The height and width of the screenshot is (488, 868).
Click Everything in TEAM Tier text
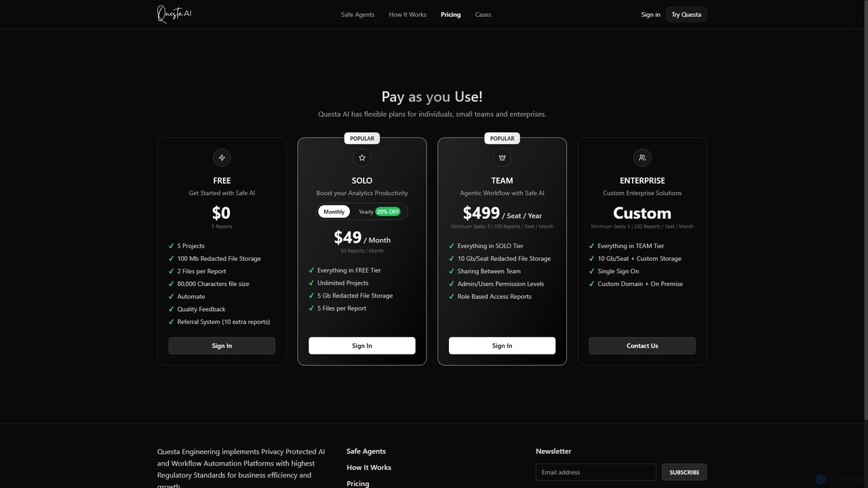click(x=631, y=246)
